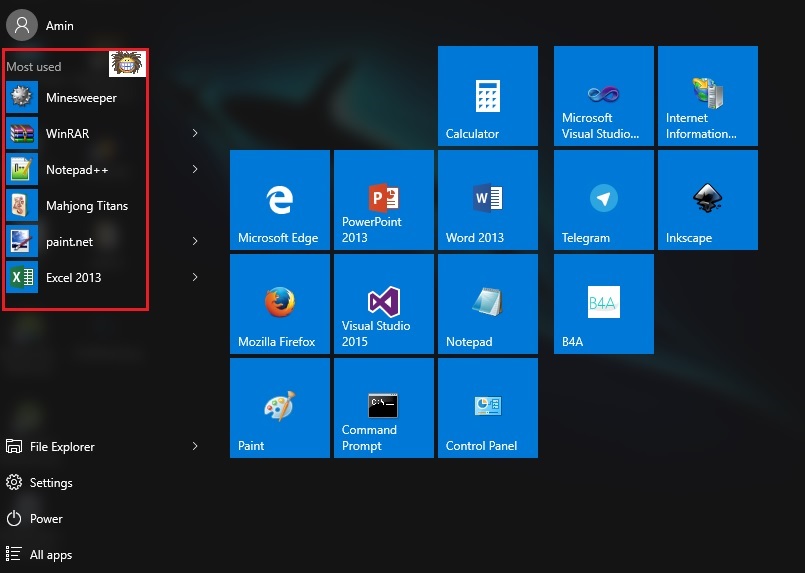Open the Calculator tile

(487, 96)
